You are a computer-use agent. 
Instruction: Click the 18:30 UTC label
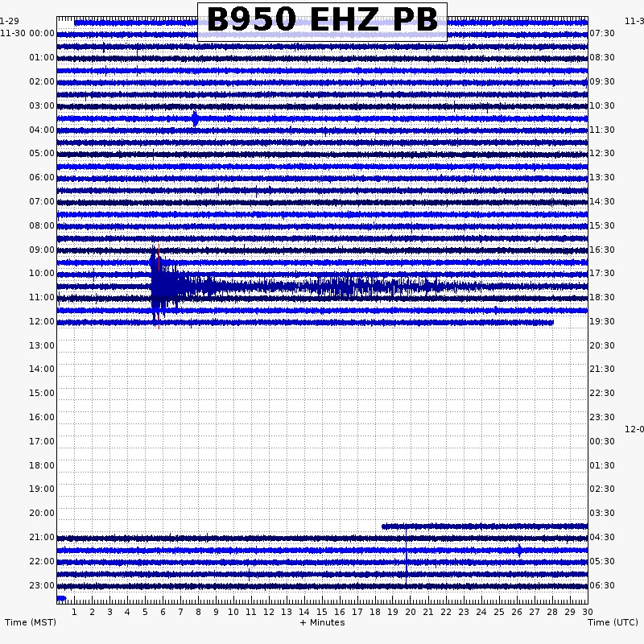click(602, 297)
